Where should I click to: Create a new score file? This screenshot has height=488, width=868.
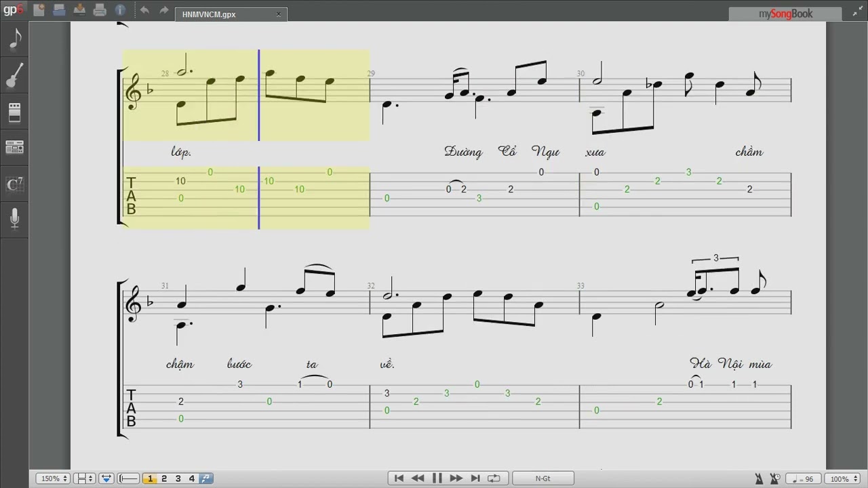tap(39, 10)
